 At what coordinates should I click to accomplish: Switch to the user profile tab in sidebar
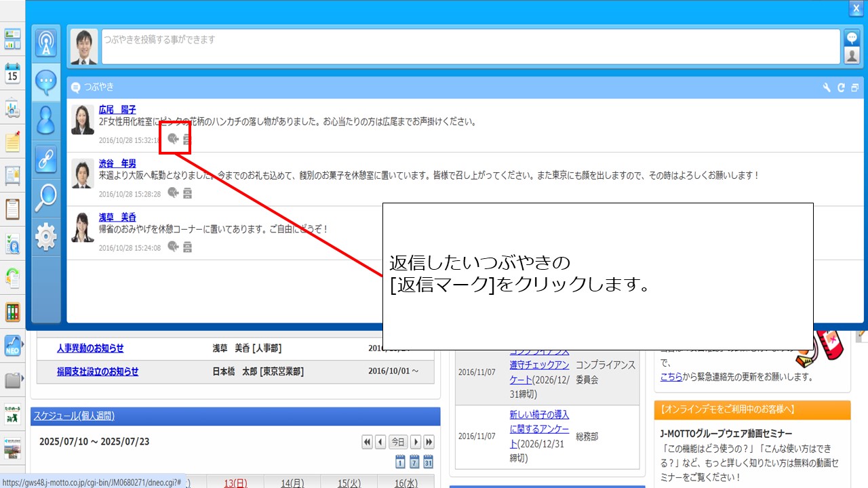tap(46, 120)
